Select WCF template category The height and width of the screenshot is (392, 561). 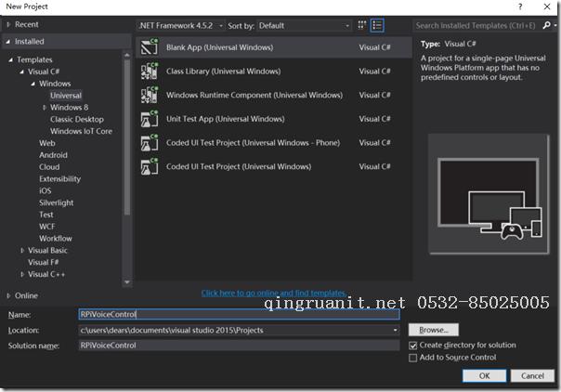pos(47,227)
